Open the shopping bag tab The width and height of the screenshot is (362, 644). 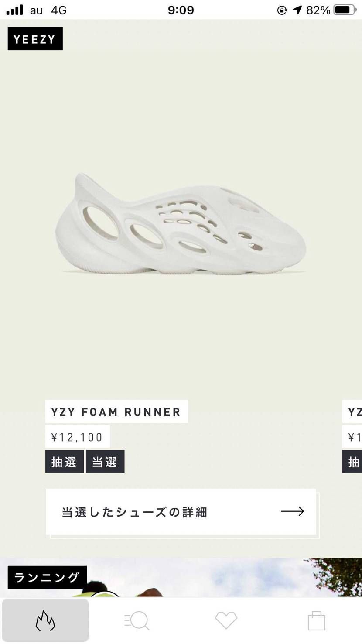[317, 620]
